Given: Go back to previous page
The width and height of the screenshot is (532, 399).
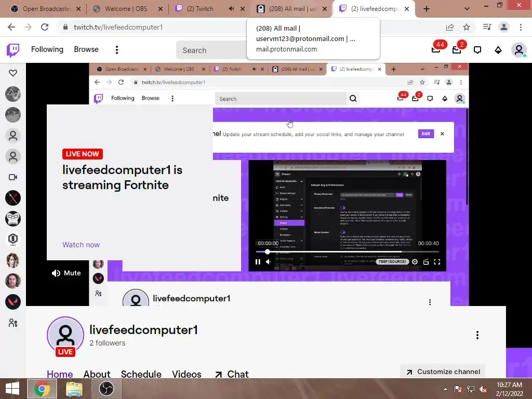Looking at the screenshot, I should pyautogui.click(x=11, y=27).
